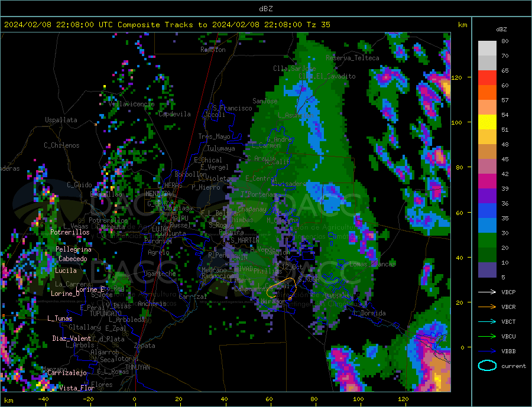Click the Pellegrina place label

coord(74,249)
